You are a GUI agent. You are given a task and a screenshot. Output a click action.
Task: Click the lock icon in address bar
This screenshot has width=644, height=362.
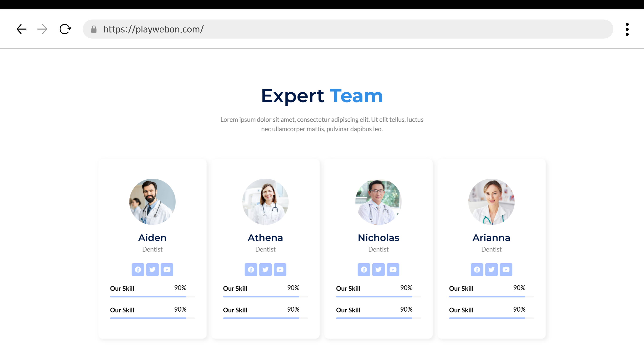click(x=94, y=29)
